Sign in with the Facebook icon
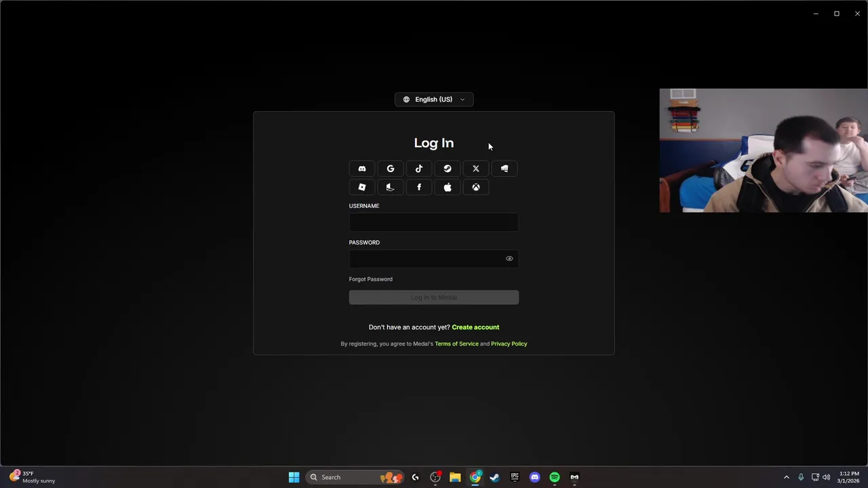Screen dimensions: 868x488 coord(419,187)
